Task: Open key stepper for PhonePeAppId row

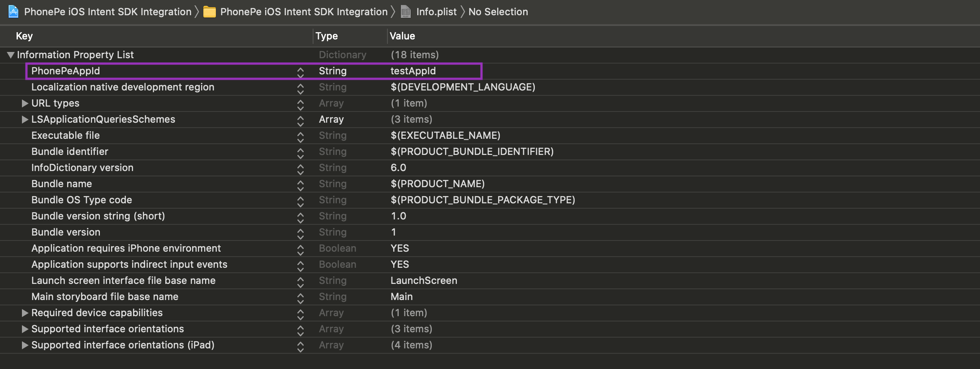Action: 300,72
